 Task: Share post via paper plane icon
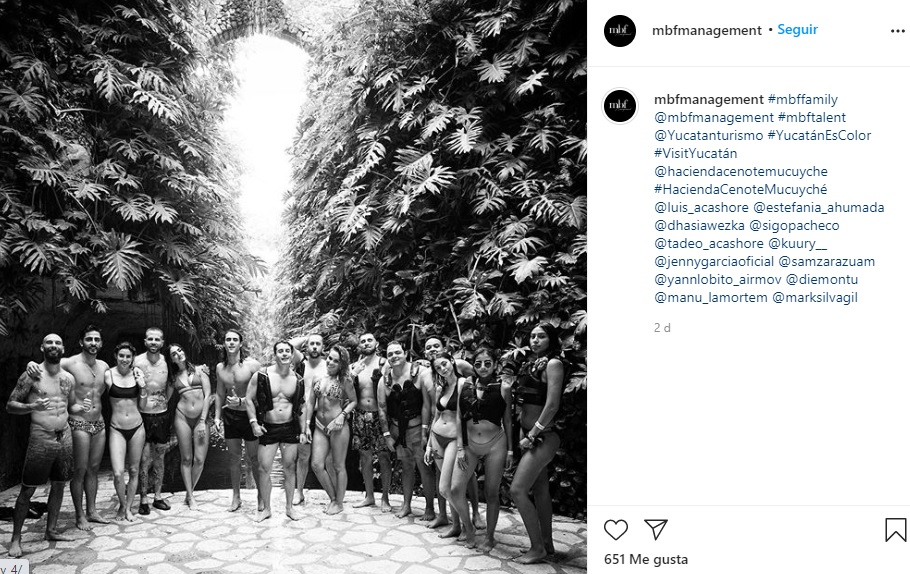coord(656,529)
